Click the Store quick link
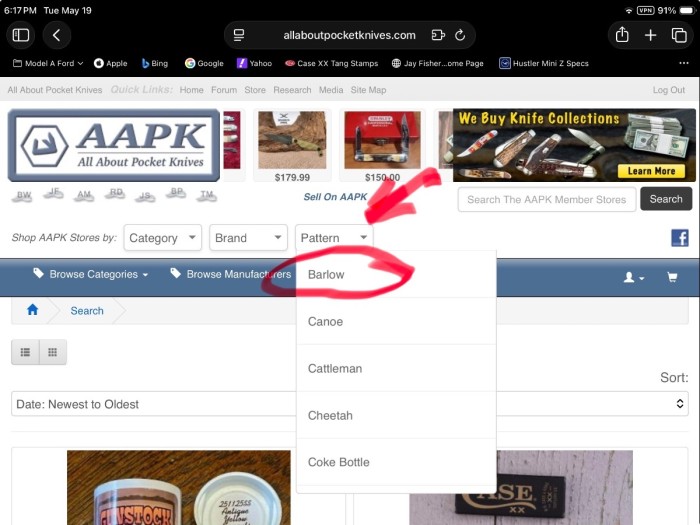The image size is (700, 525). click(255, 90)
